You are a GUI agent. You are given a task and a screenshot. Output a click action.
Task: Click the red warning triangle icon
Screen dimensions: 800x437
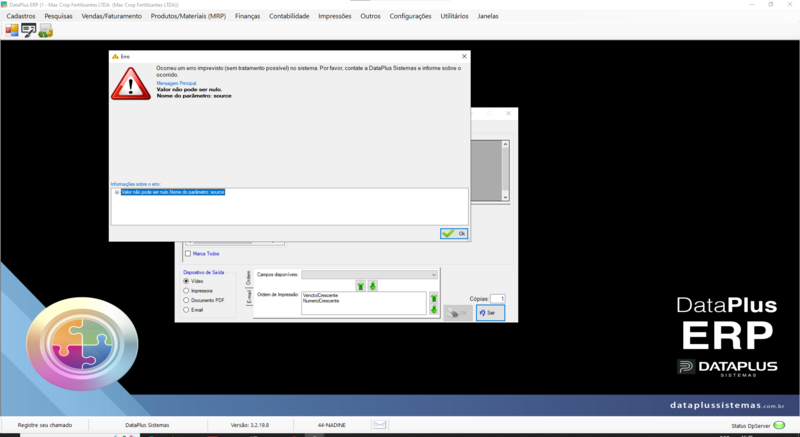(131, 84)
